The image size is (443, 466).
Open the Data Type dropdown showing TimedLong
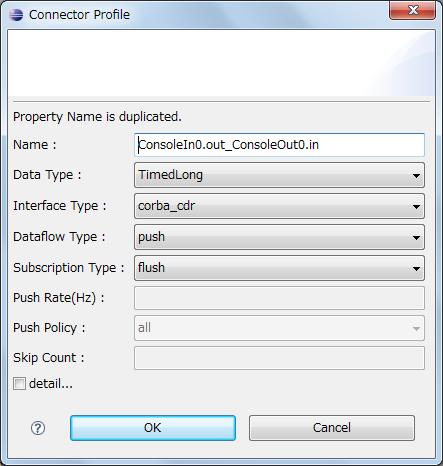(279, 175)
